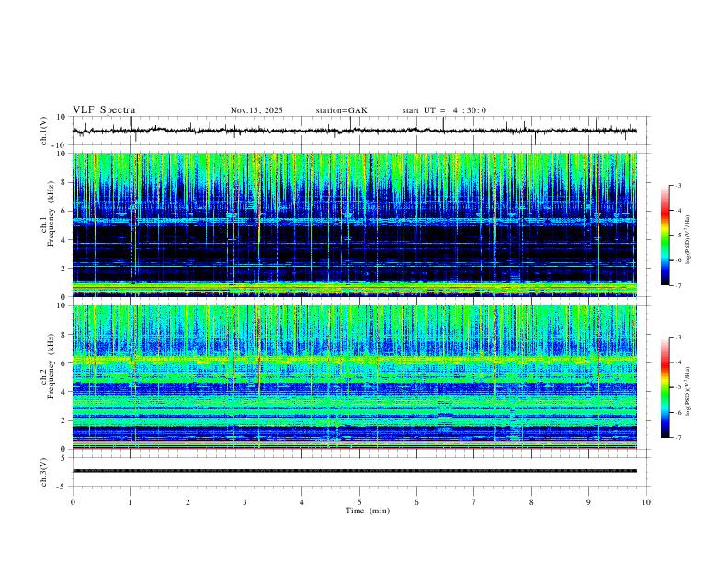The image size is (728, 563).
Task: Click time axis tick label "0"
Action: (73, 502)
